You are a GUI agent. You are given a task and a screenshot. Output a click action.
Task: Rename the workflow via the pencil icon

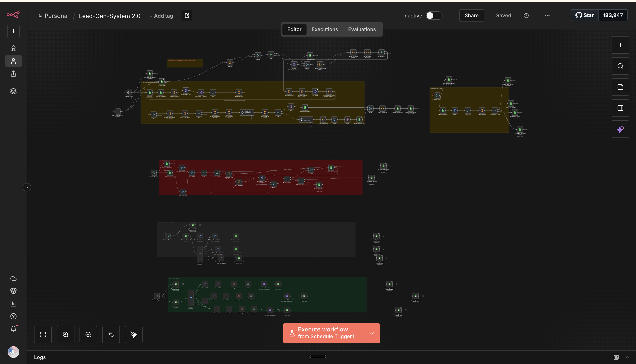pyautogui.click(x=187, y=15)
